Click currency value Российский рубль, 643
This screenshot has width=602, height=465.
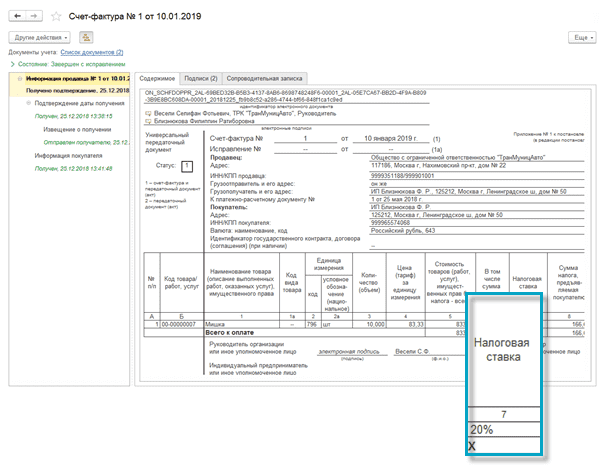tap(403, 231)
